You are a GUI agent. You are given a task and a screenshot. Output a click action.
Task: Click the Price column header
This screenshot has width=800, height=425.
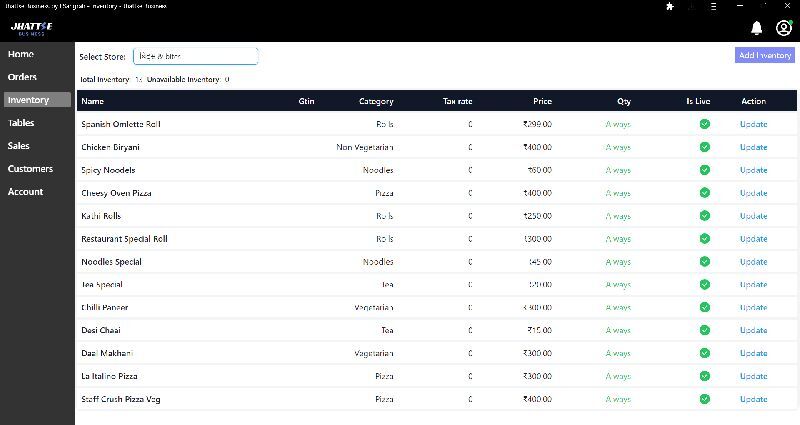click(542, 101)
